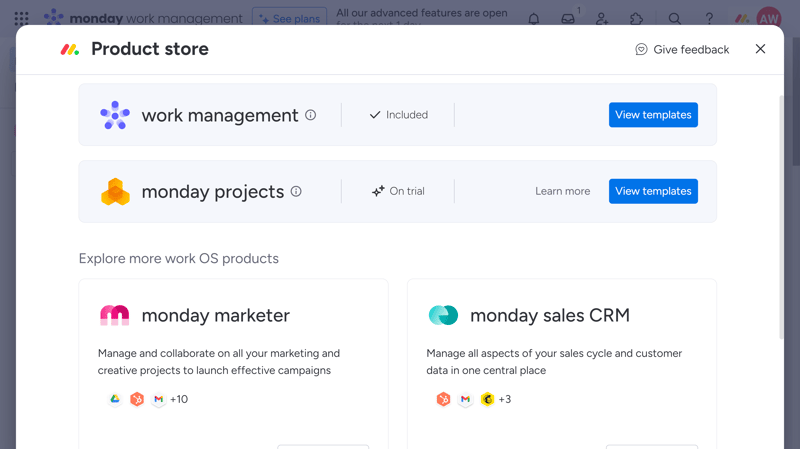
Task: Open the notifications bell
Action: [534, 19]
